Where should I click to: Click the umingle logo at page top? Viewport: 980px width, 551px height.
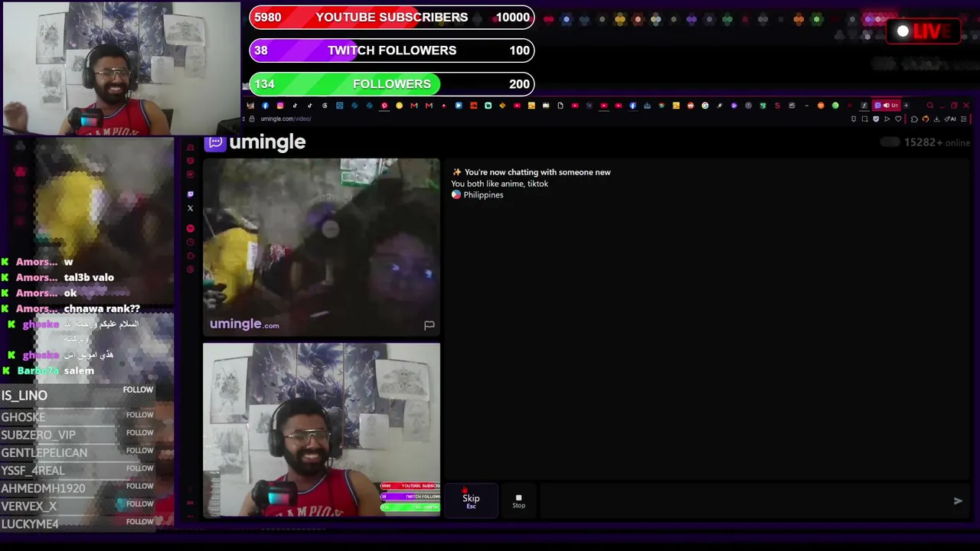(x=256, y=142)
